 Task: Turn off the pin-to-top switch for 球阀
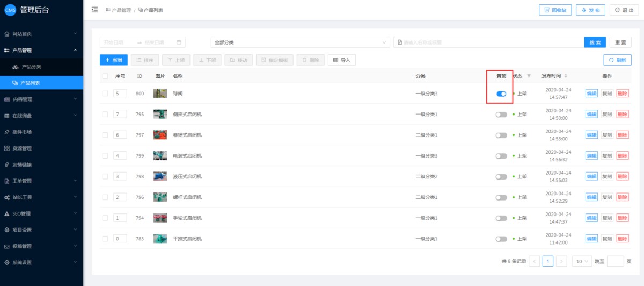pos(501,94)
